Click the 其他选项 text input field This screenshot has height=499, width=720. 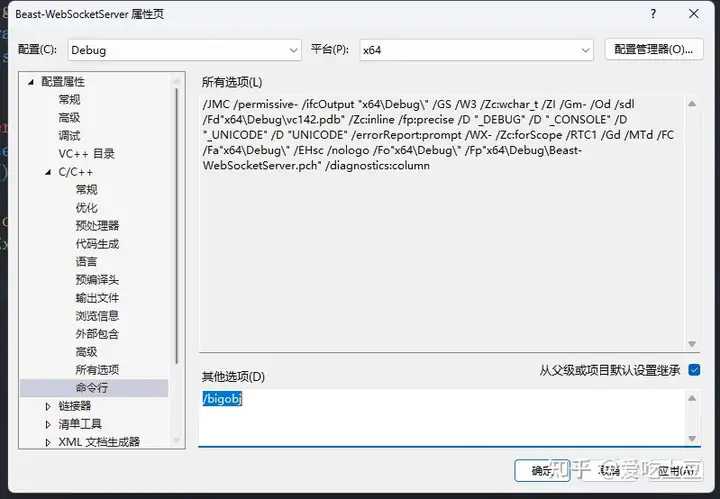[440, 416]
